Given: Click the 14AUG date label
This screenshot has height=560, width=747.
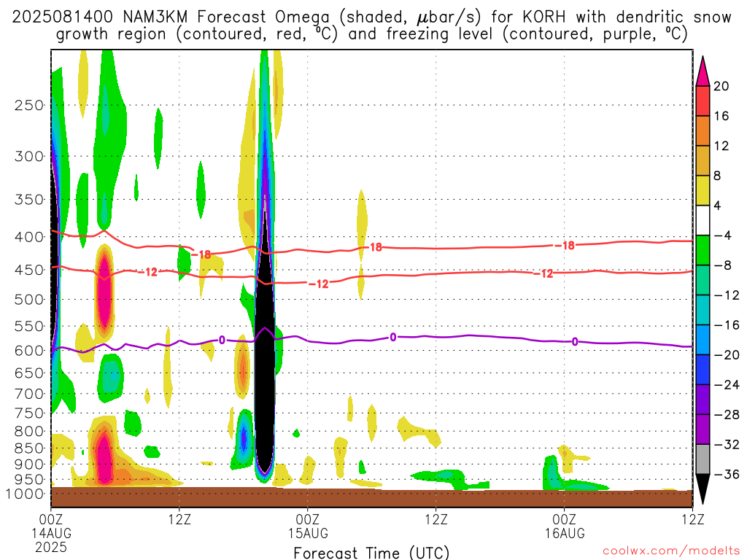Looking at the screenshot, I should pos(52,533).
